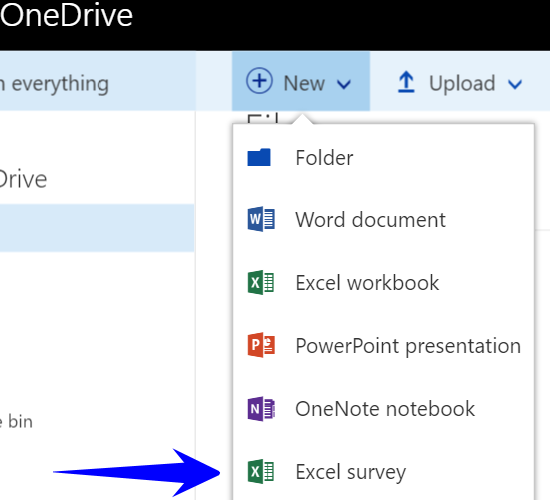Click the PowerPoint presentation icon
550x500 pixels.
pos(261,345)
